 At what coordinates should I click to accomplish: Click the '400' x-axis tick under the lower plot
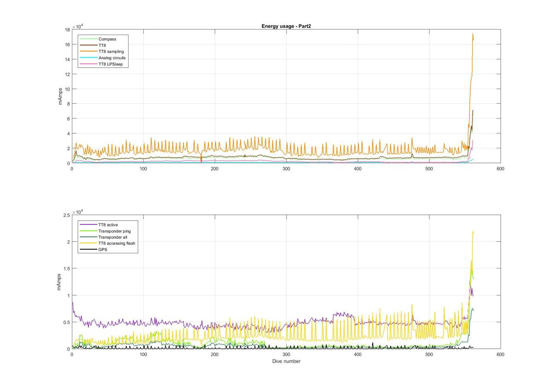click(x=358, y=355)
